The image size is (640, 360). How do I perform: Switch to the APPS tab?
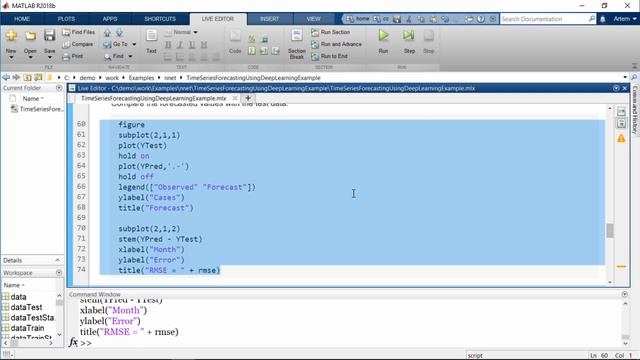click(110, 19)
